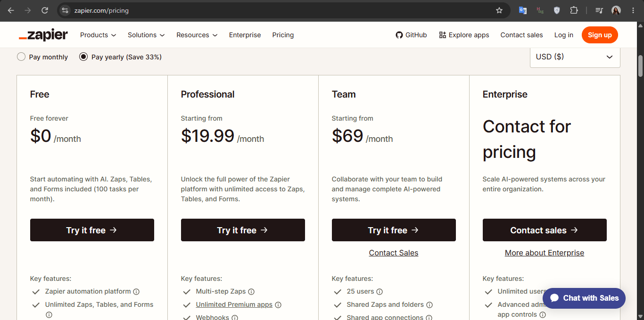The width and height of the screenshot is (644, 320).
Task: Show info icon under Unlimited Zaps, Tables, Forms
Action: pos(49,315)
